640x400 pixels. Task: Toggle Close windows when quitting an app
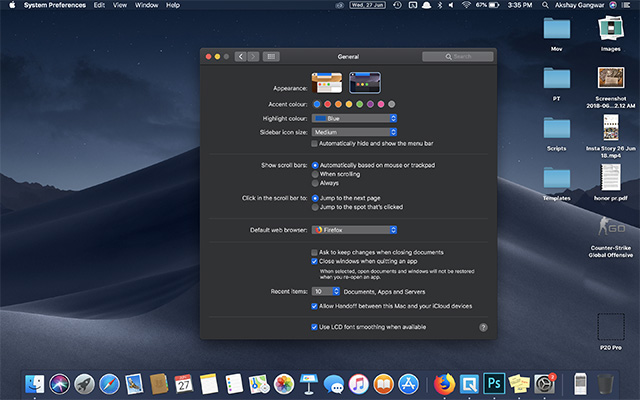click(314, 262)
